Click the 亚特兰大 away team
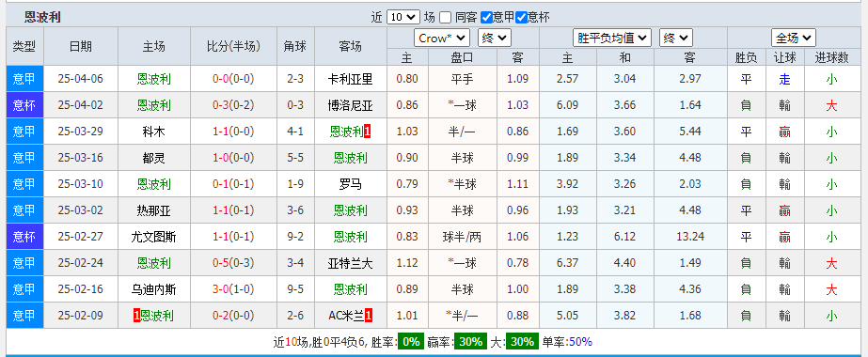Image resolution: width=868 pixels, height=357 pixels. [351, 263]
